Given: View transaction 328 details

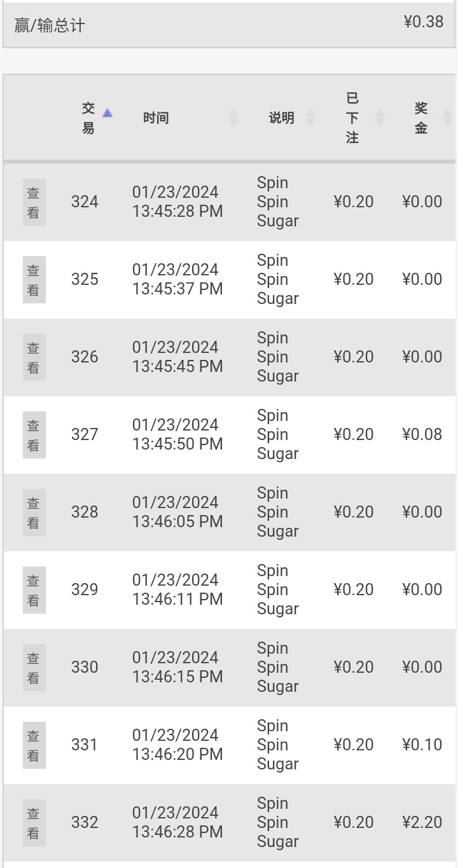Looking at the screenshot, I should [34, 513].
